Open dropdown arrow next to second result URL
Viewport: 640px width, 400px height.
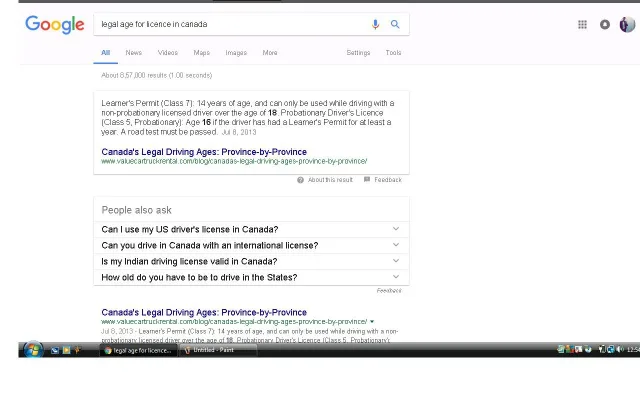pos(372,322)
